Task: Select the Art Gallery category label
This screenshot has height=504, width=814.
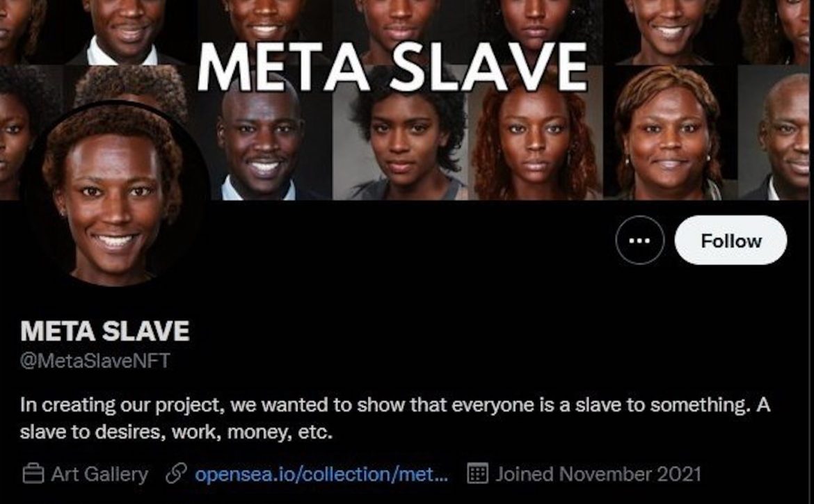Action: (99, 474)
